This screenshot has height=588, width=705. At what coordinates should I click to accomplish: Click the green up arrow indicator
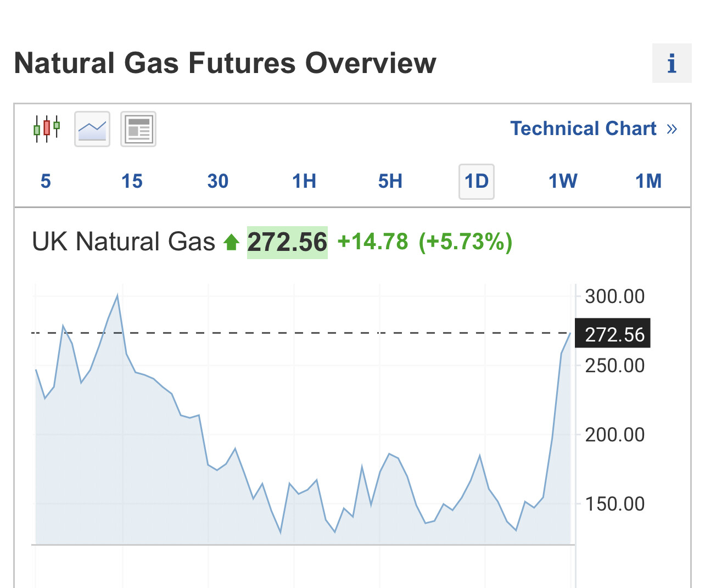231,242
